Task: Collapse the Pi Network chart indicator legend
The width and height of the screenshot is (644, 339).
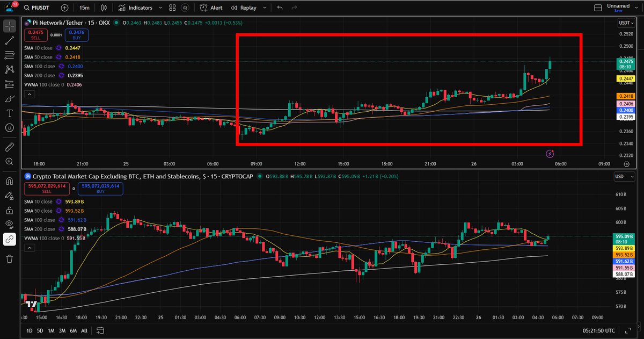Action: pos(29,95)
